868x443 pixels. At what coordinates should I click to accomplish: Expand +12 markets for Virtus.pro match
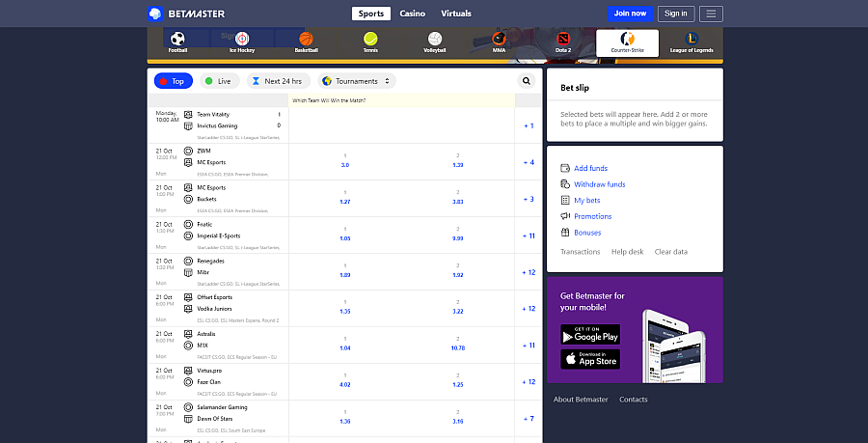529,381
